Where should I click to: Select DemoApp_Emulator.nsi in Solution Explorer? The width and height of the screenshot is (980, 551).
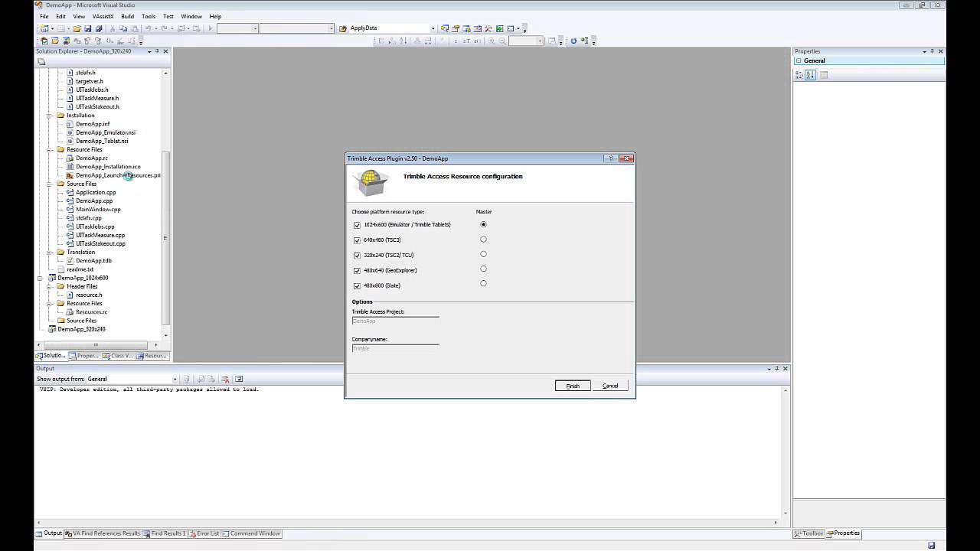point(106,132)
